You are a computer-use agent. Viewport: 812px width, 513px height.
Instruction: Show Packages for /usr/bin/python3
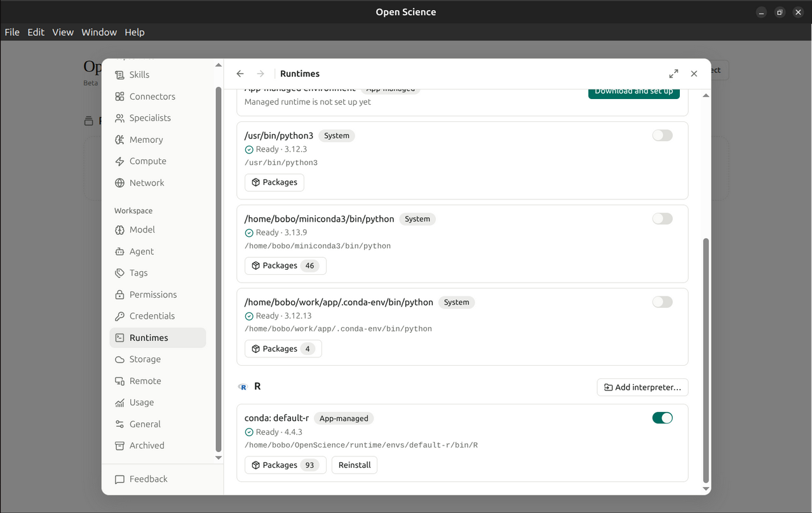coord(274,182)
